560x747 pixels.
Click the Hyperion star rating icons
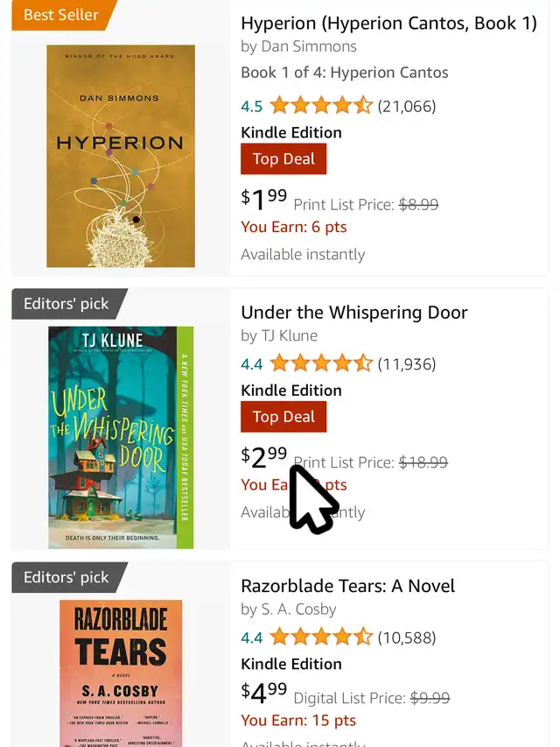[321, 106]
